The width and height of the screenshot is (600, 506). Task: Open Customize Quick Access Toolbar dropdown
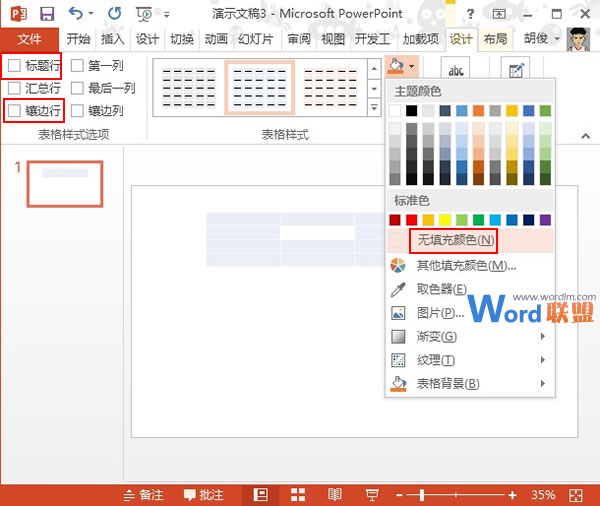pos(166,15)
